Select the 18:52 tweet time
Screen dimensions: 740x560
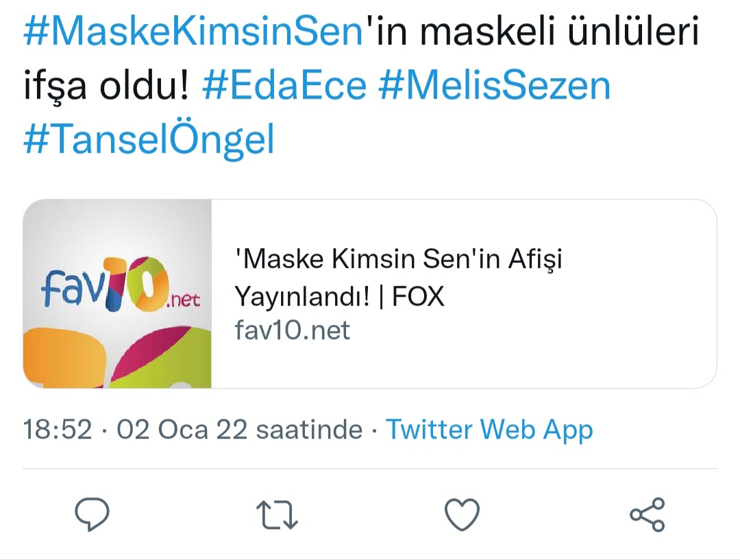pyautogui.click(x=58, y=430)
